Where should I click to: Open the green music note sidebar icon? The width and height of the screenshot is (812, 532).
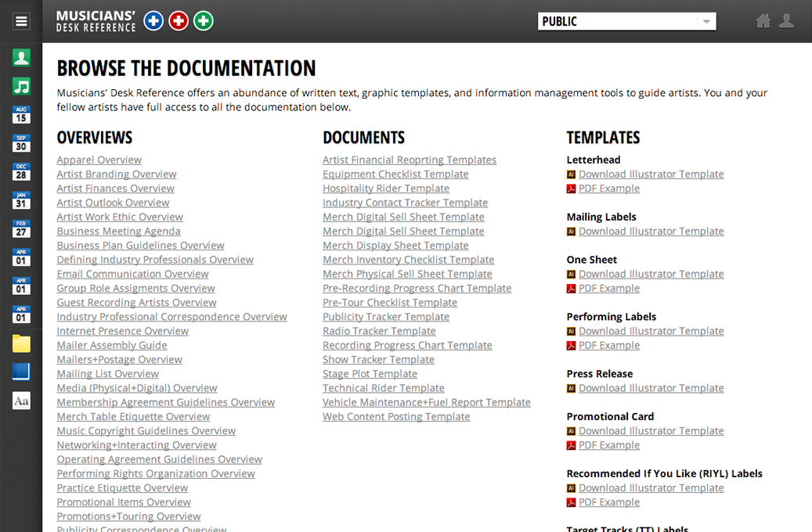click(21, 86)
